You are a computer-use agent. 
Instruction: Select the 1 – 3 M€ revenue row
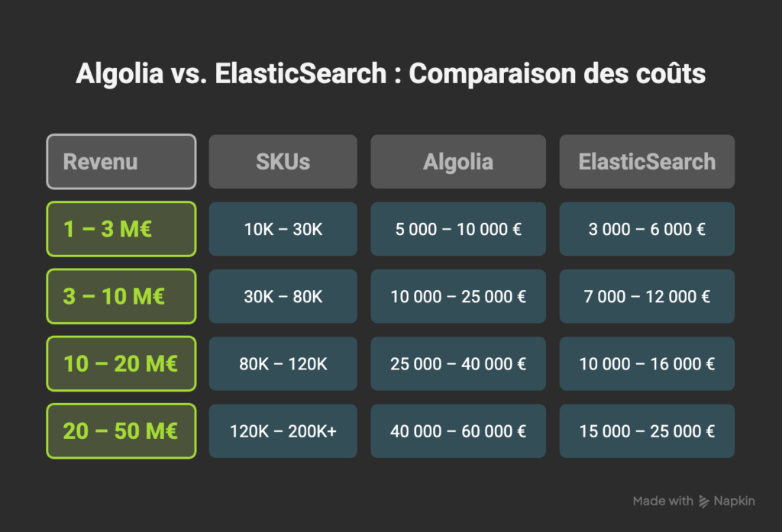click(x=121, y=229)
